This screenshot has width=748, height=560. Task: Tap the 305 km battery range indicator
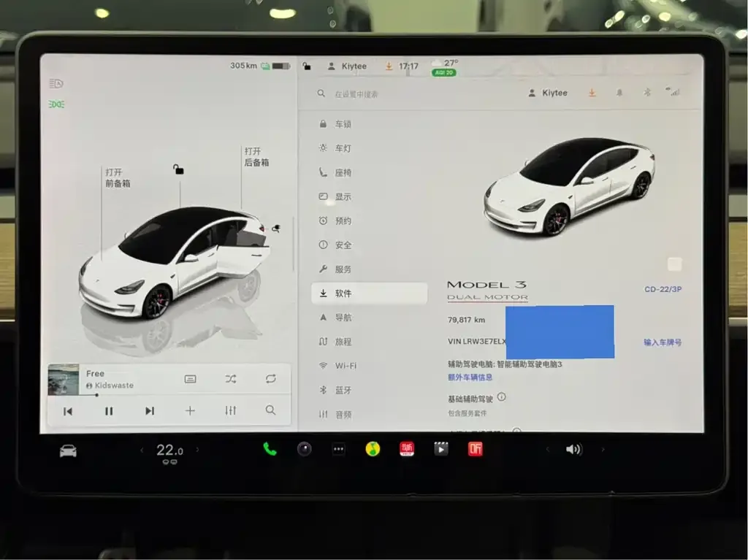[260, 66]
